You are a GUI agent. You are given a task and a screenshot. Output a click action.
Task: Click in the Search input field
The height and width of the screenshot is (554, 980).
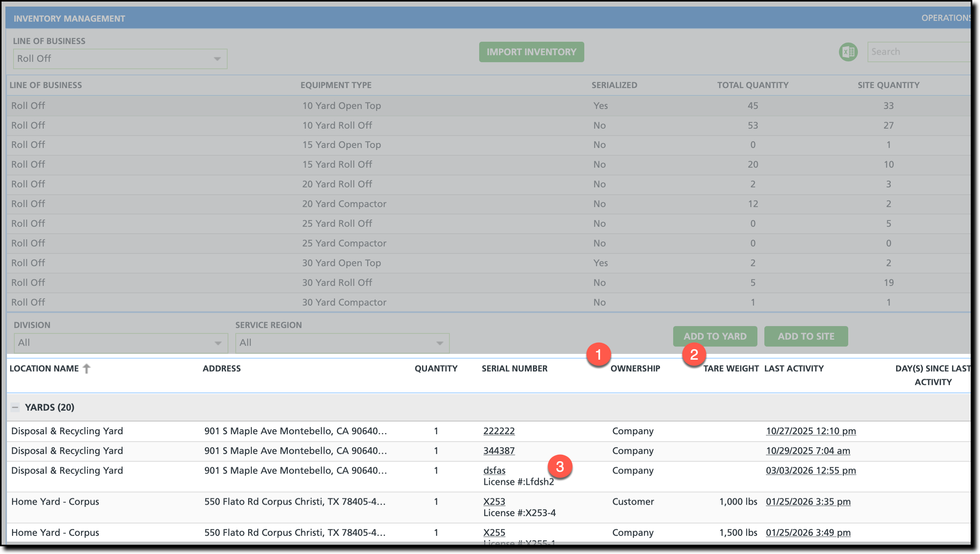(920, 52)
